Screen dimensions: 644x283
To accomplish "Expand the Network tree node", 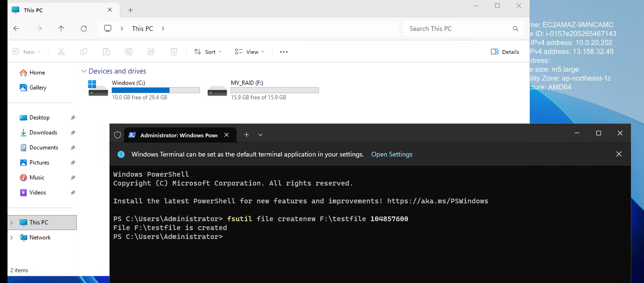I will (x=12, y=238).
